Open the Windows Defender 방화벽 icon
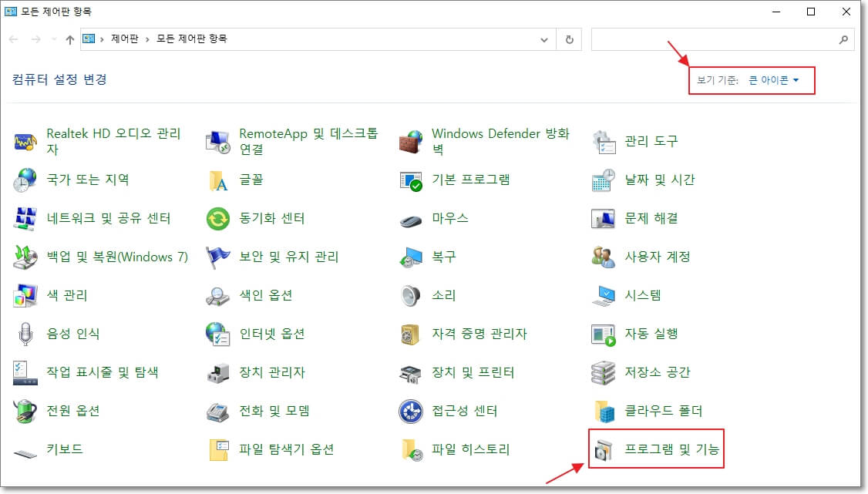The height and width of the screenshot is (494, 868). coord(411,142)
